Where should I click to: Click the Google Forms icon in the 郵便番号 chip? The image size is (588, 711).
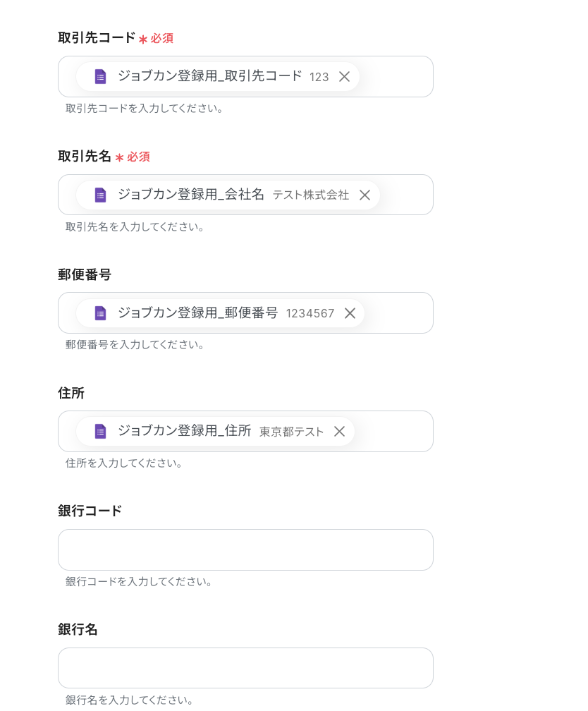click(x=100, y=313)
